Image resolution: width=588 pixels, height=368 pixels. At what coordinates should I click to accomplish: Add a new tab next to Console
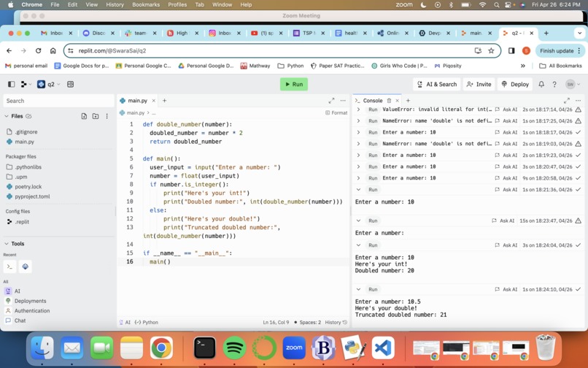click(x=408, y=101)
